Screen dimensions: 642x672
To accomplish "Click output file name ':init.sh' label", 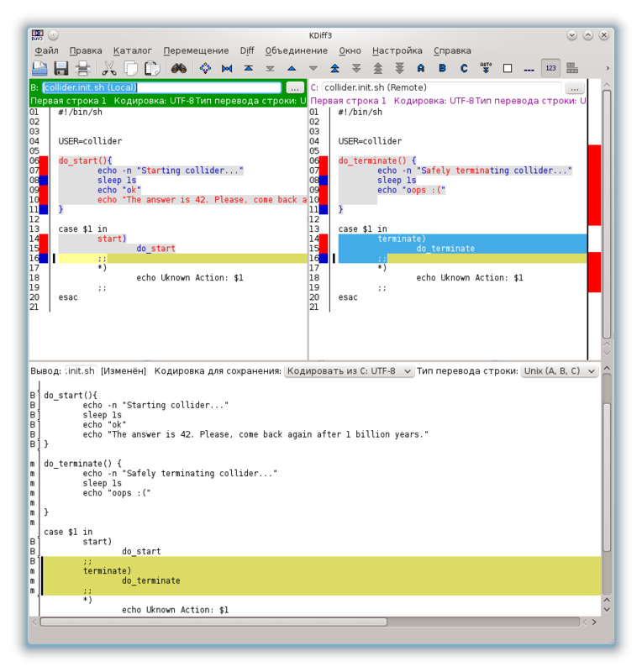I will (x=81, y=371).
